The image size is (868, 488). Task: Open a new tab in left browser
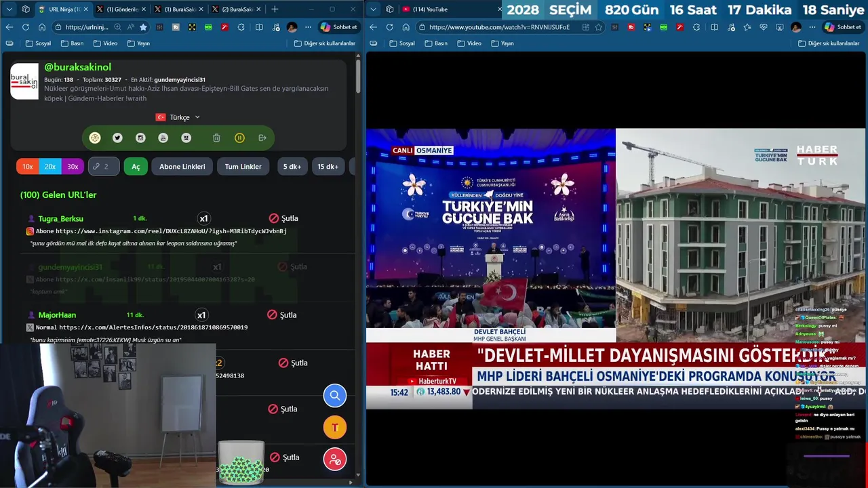(x=275, y=9)
